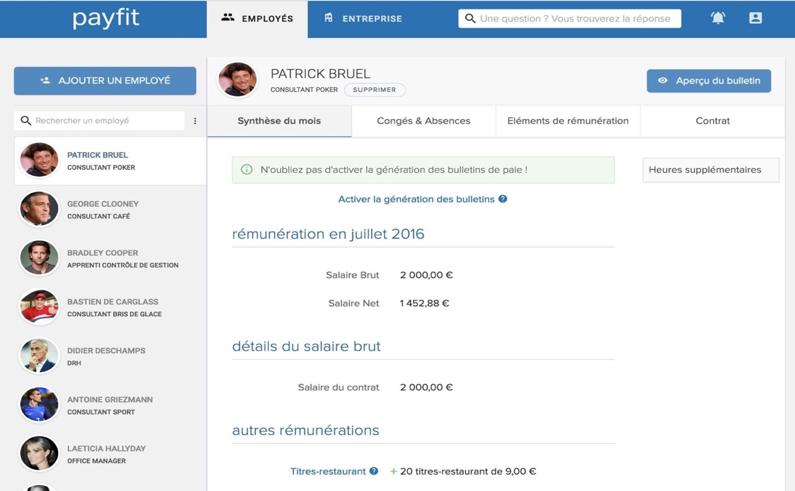
Task: Click Didier Deschamps avatar photo
Action: click(39, 356)
